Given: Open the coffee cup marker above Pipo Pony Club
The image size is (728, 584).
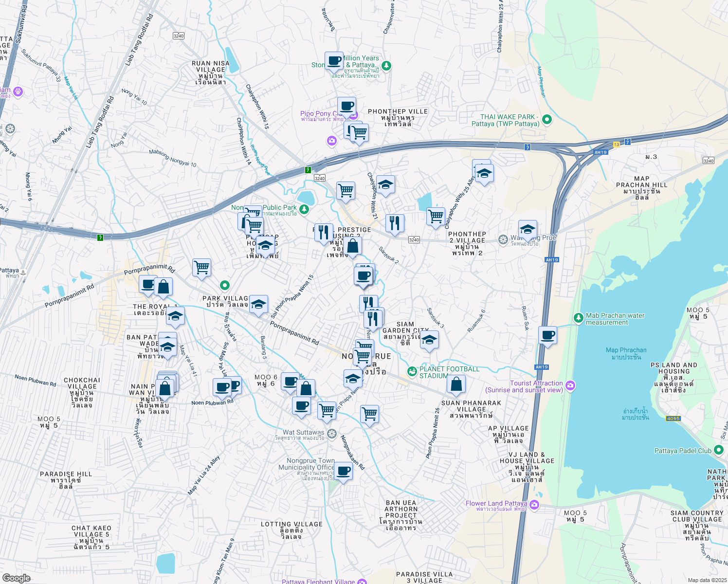Looking at the screenshot, I should click(x=346, y=107).
